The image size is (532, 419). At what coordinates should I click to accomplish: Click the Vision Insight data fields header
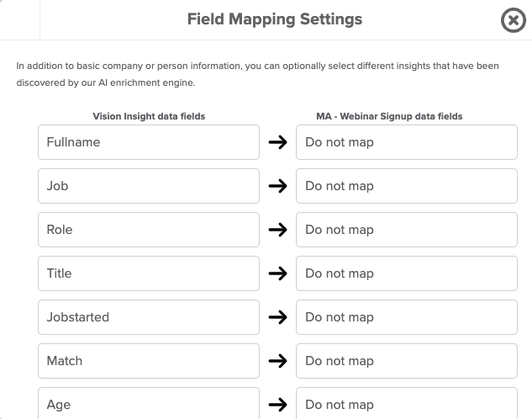[x=149, y=116]
